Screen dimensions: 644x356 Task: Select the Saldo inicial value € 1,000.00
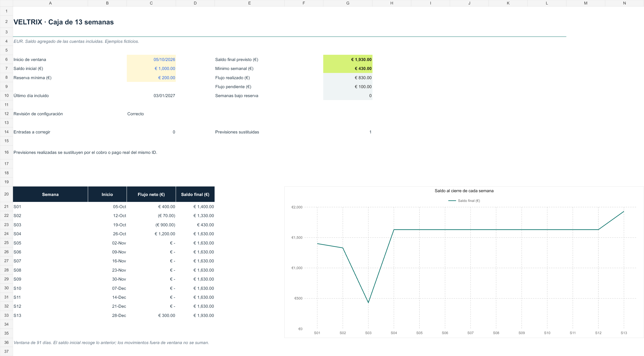[x=151, y=69]
